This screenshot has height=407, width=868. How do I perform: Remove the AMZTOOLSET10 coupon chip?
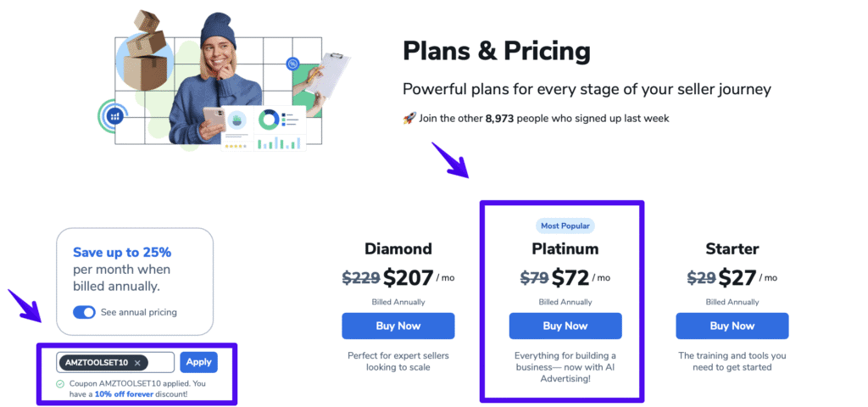[138, 363]
